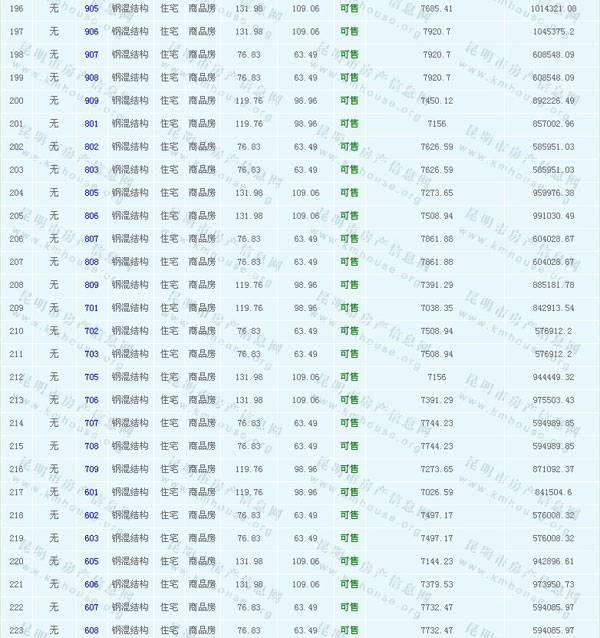Open room 906 details link
This screenshot has width=600, height=638.
pos(92,31)
